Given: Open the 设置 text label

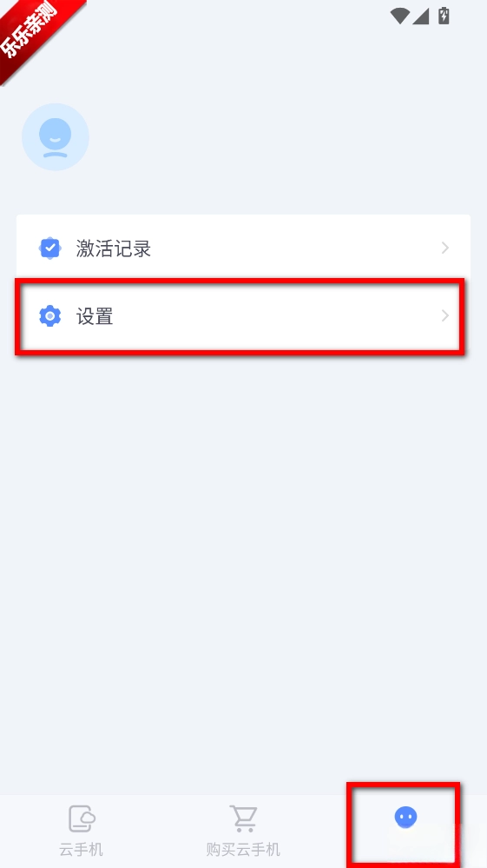Looking at the screenshot, I should [x=95, y=316].
